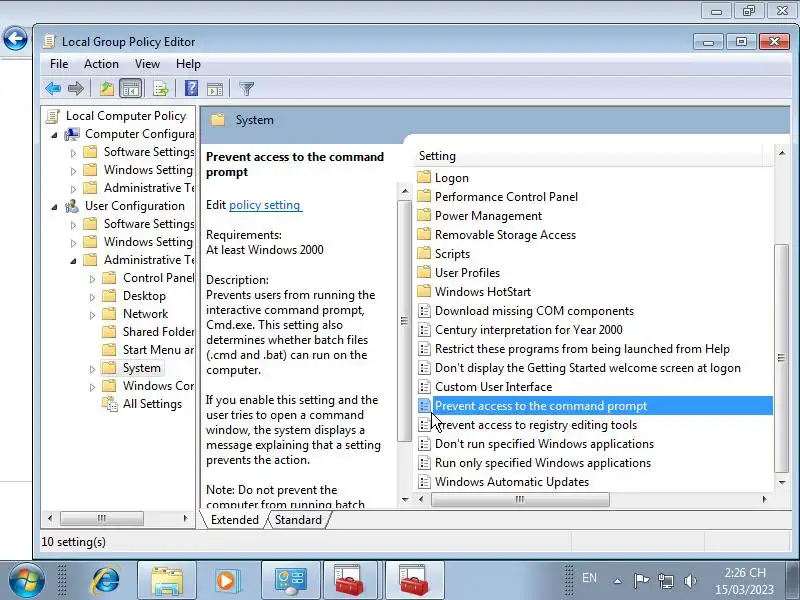The width and height of the screenshot is (800, 600).
Task: Open Windows Media Player from the taskbar
Action: [x=226, y=580]
